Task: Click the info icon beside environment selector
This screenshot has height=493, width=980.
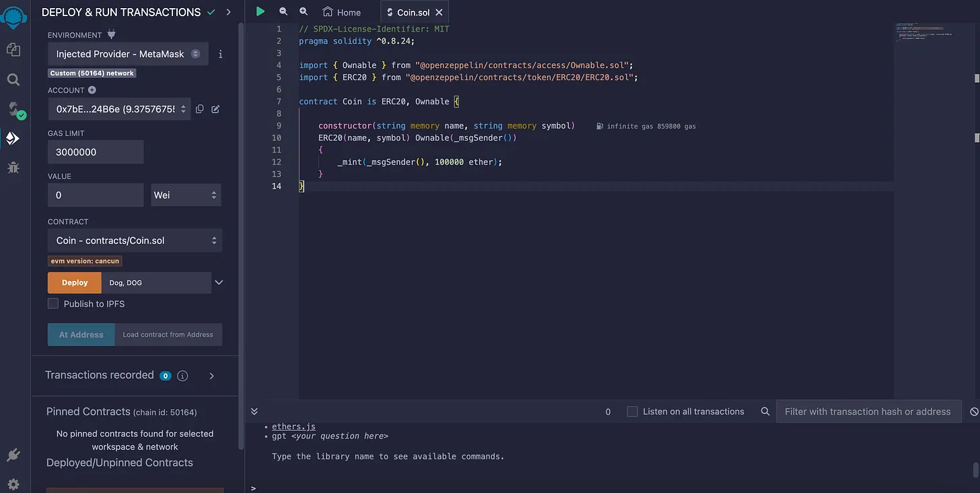Action: [220, 54]
